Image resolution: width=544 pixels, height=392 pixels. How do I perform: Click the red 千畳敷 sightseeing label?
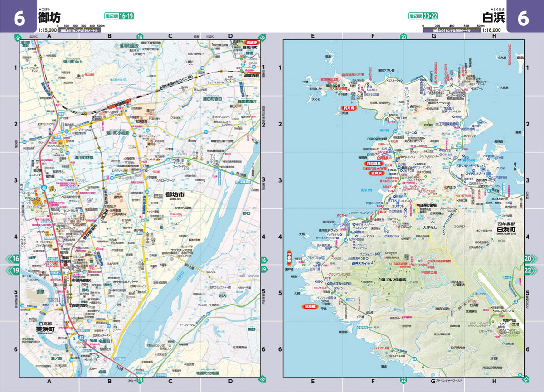coord(289,258)
